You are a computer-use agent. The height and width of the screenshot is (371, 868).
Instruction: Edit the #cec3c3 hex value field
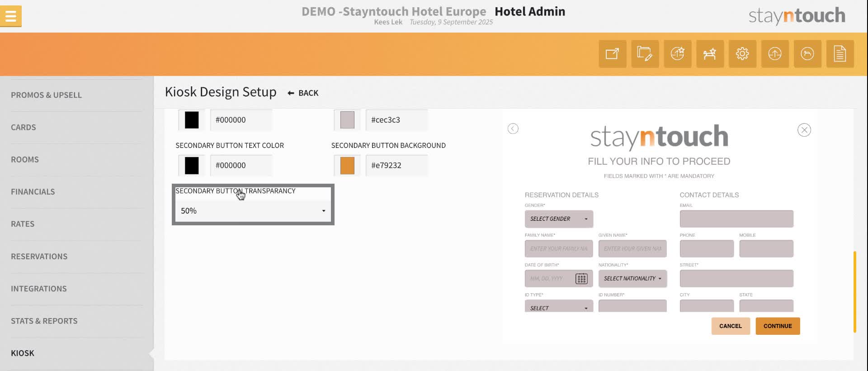tap(396, 120)
